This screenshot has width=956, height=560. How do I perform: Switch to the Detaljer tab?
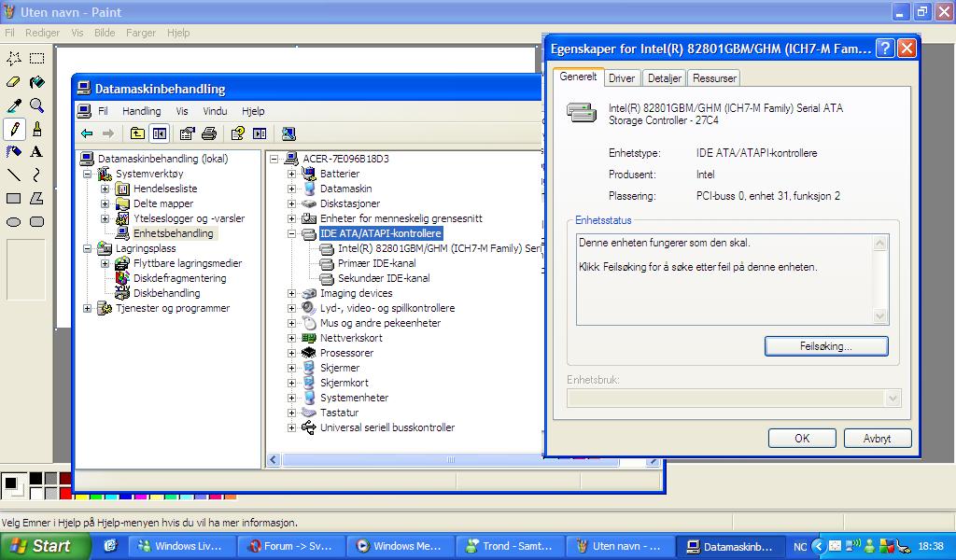click(664, 78)
